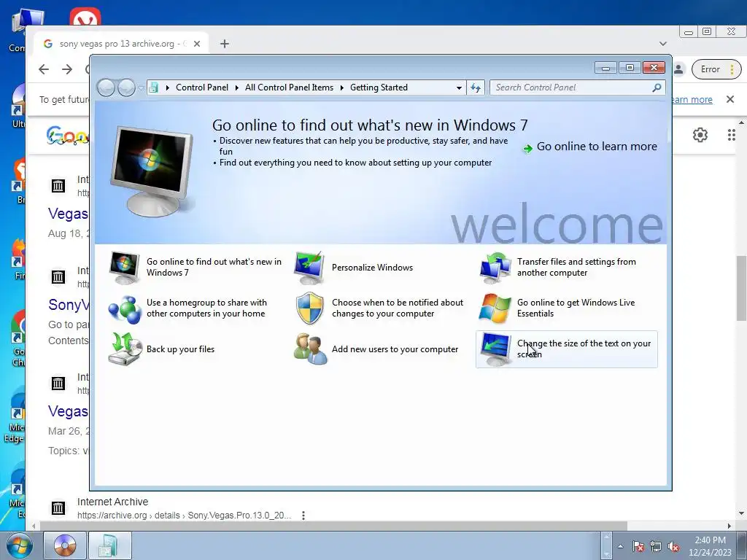Open the Personalize Windows icon
Screen dimensions: 747x560
309,267
